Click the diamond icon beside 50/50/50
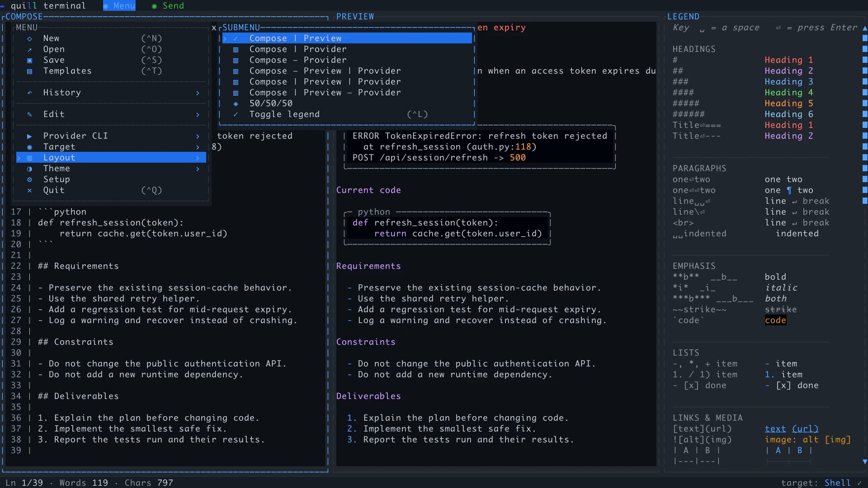Screen dimensions: 868x488 (236, 104)
